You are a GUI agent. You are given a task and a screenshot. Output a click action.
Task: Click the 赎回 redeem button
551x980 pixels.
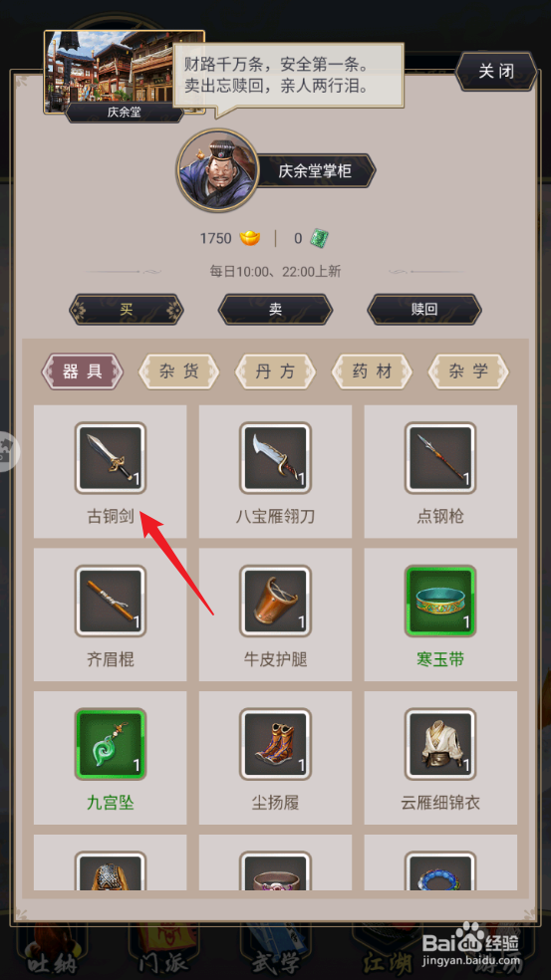424,310
